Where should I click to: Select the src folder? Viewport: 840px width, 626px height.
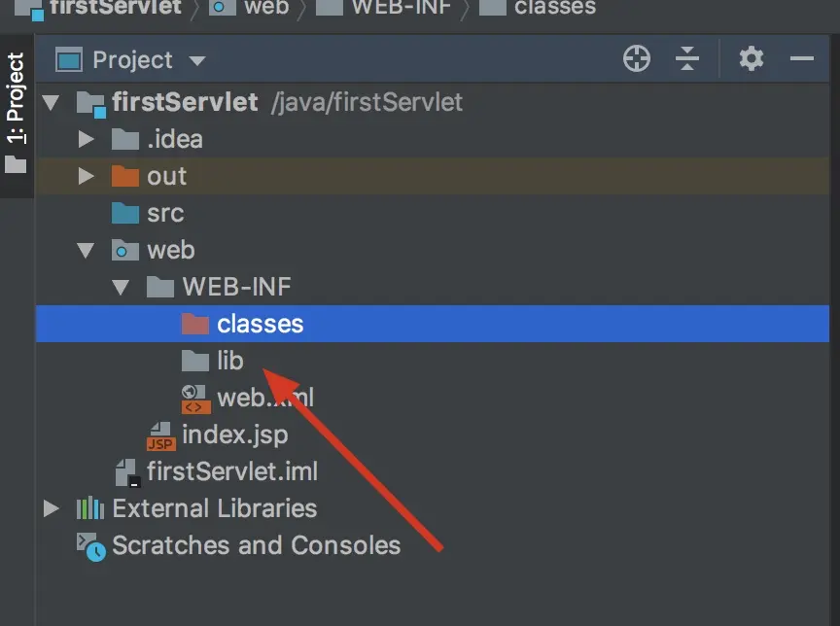coord(164,213)
